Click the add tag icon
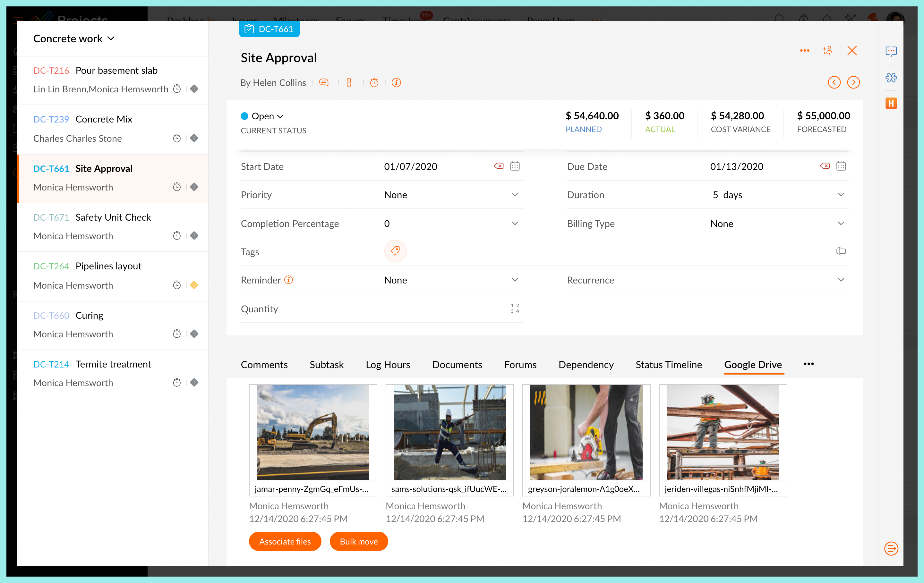Image resolution: width=924 pixels, height=583 pixels. coord(395,251)
